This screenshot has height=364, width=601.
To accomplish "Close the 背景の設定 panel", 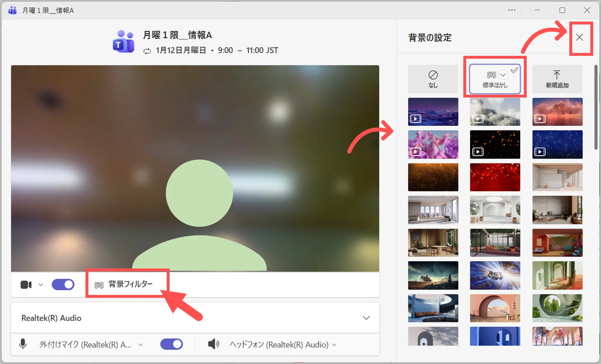I will point(579,37).
